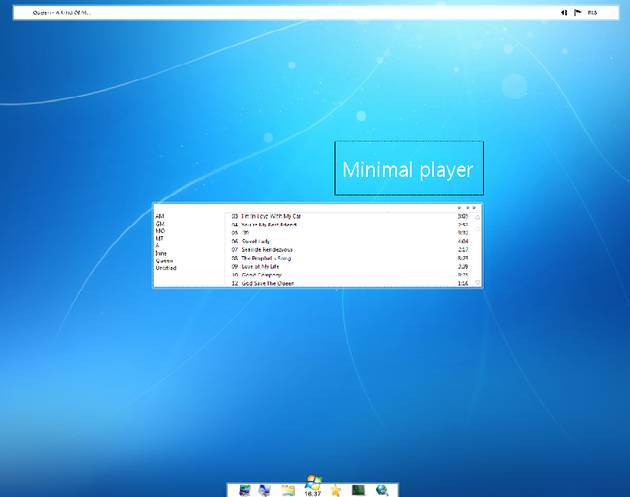Open the dark green monitor icon
The height and width of the screenshot is (497, 630).
358,490
